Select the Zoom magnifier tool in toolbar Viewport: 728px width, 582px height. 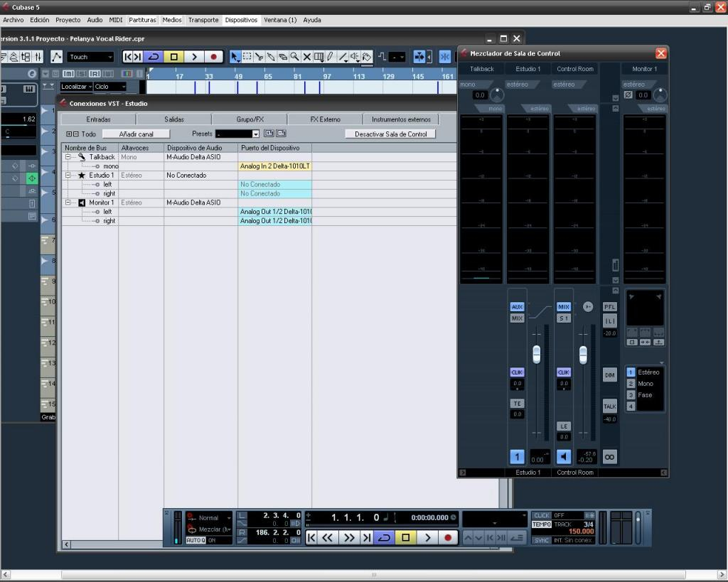point(294,57)
